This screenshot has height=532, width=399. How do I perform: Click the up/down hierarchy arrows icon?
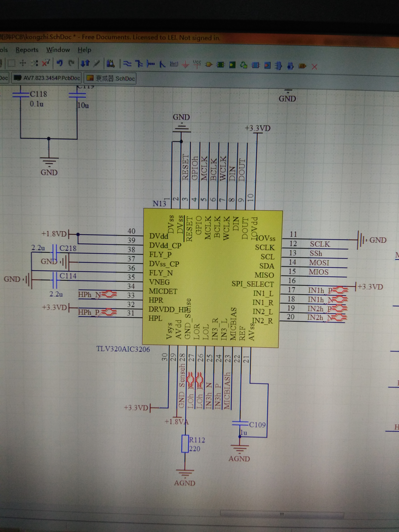click(x=85, y=63)
